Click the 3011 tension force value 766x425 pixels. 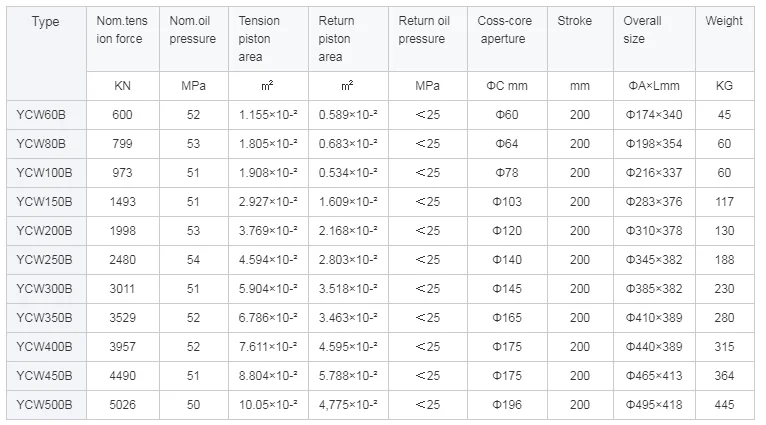122,289
